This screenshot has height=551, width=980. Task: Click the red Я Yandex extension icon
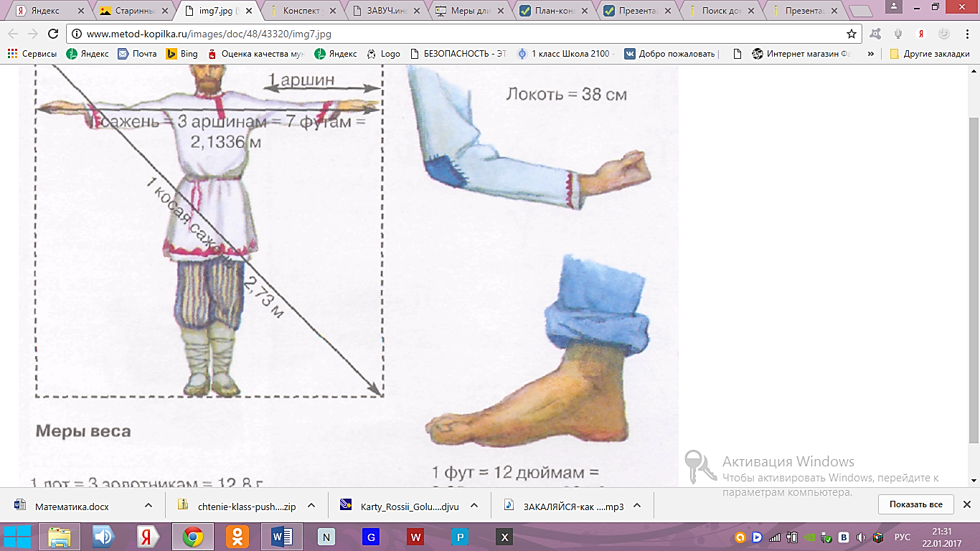920,34
